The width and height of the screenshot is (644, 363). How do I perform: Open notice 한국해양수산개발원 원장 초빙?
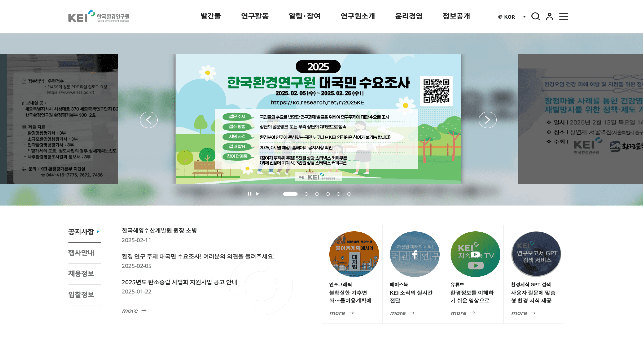coord(159,231)
